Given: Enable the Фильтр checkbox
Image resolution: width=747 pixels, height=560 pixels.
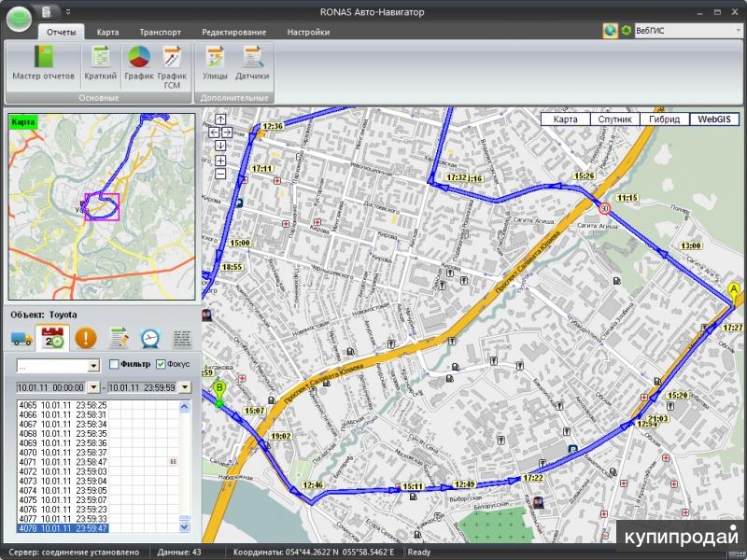Looking at the screenshot, I should pos(114,364).
